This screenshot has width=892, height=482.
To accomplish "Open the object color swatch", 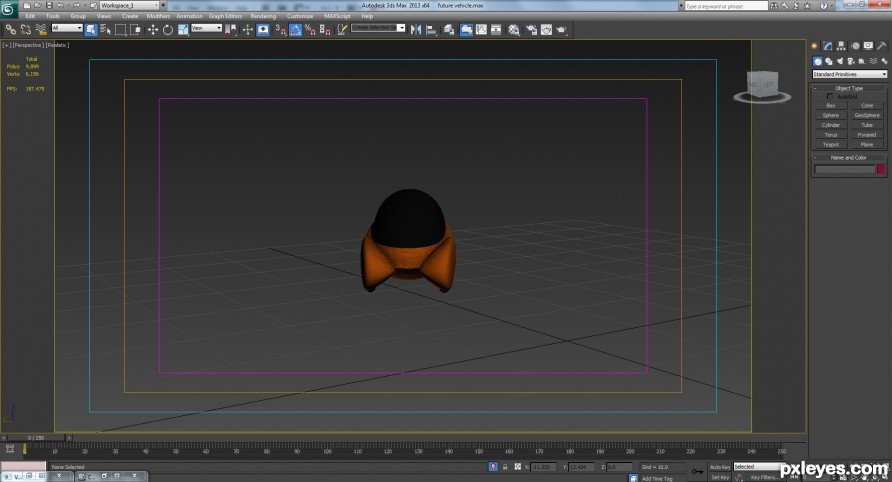I will (881, 169).
